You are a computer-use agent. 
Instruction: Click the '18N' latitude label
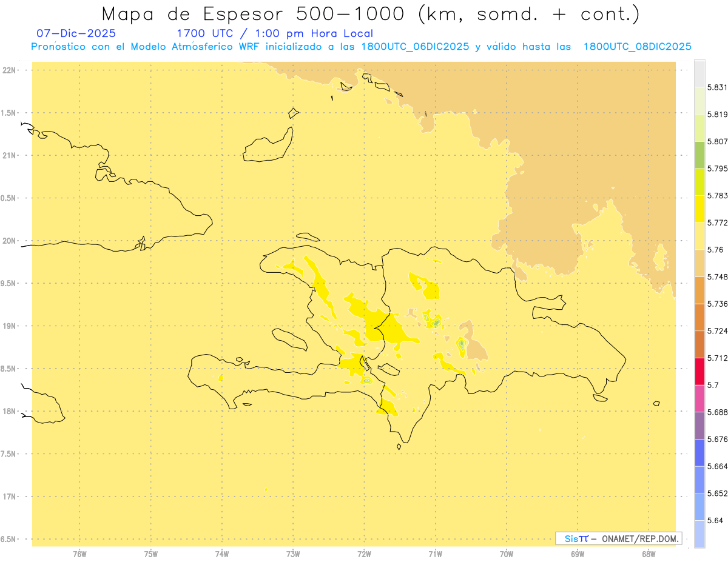tap(10, 412)
